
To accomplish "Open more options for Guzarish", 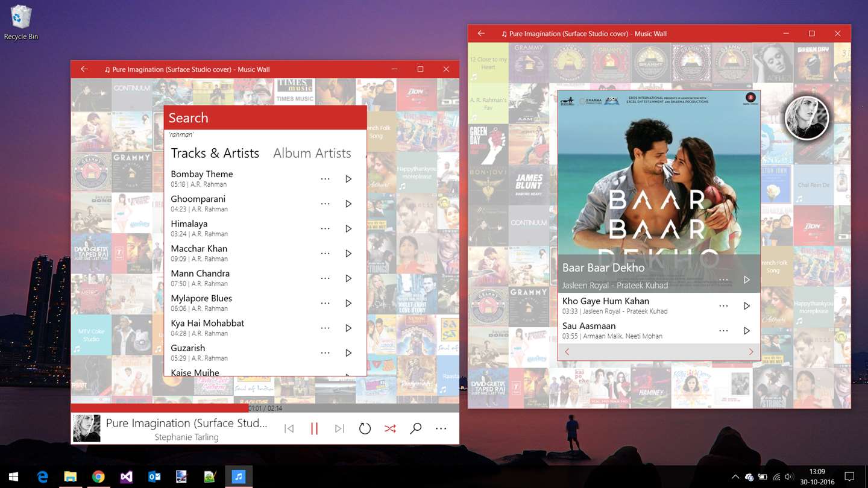I will tap(325, 353).
